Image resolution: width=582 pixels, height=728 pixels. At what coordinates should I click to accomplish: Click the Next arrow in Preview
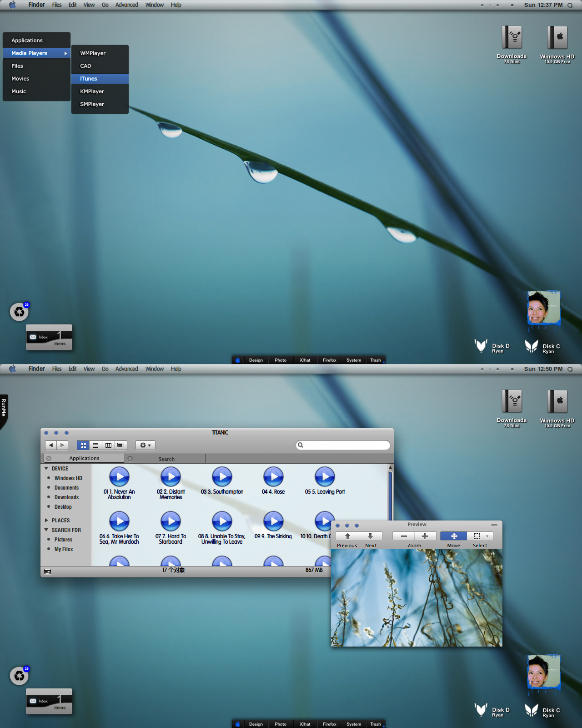tap(371, 536)
